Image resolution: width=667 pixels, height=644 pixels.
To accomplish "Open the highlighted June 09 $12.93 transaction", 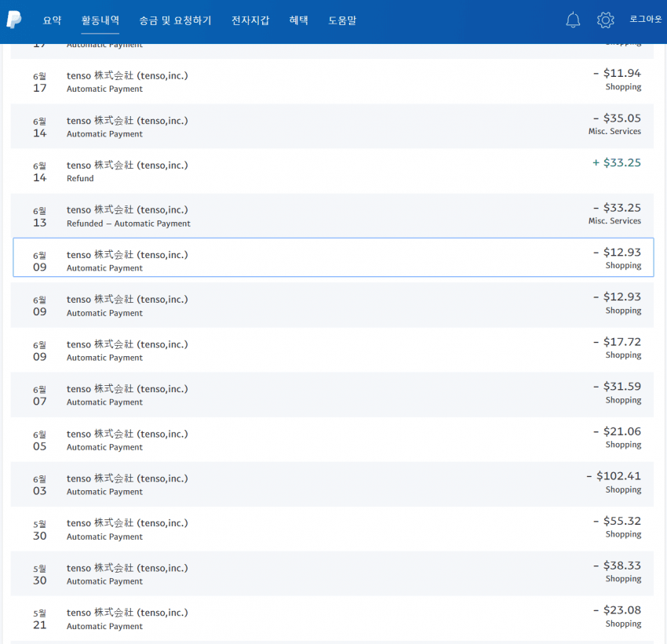I will click(333, 257).
